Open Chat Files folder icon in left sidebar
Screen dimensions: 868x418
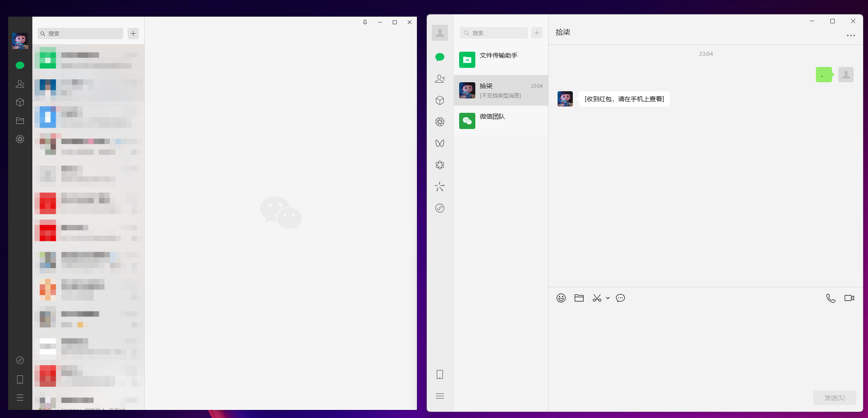pyautogui.click(x=20, y=121)
